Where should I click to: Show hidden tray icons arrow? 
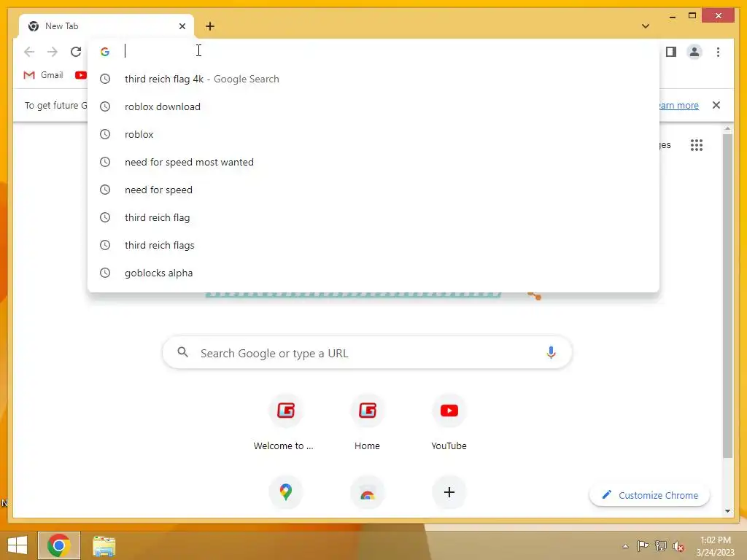pos(625,546)
